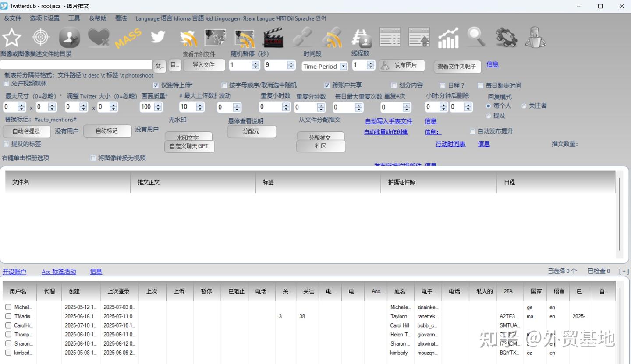Click the 观看文件夹帖子 button
The image size is (631, 364).
pos(457,67)
